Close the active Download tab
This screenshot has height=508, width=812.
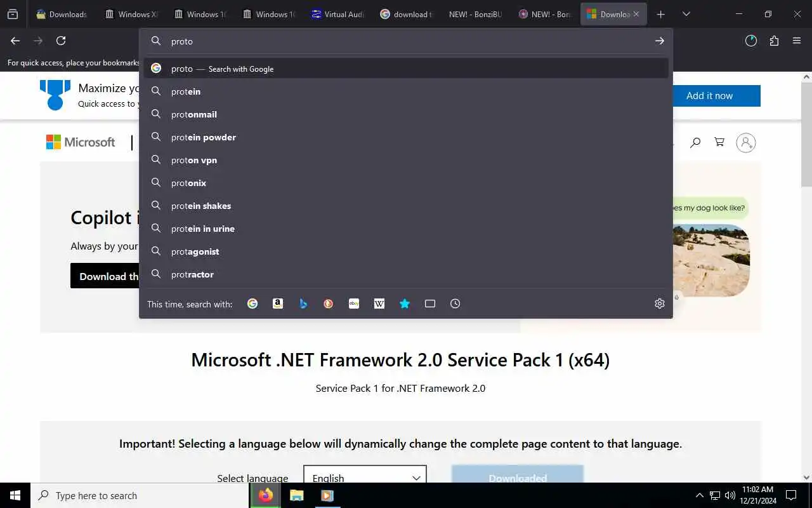point(636,14)
